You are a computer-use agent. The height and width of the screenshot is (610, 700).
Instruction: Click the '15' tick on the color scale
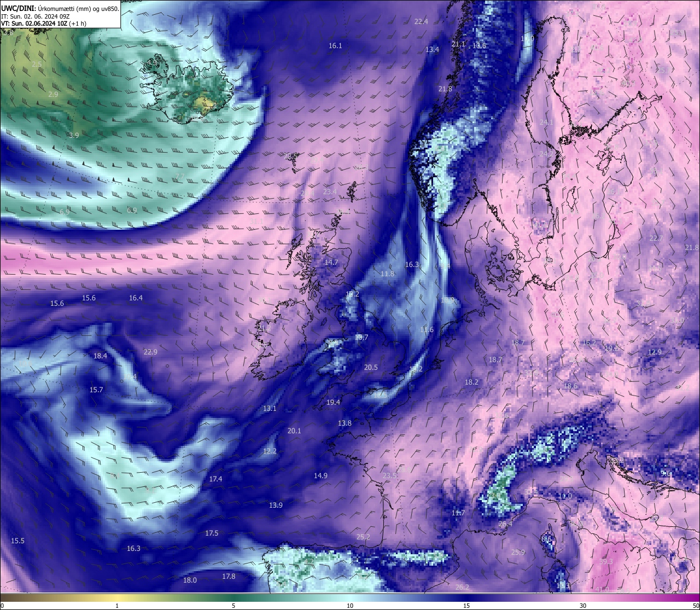(466, 606)
